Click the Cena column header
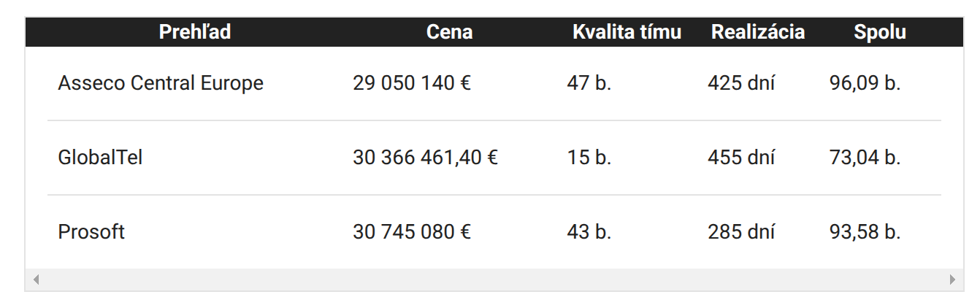This screenshot has height=308, width=980. 449,32
